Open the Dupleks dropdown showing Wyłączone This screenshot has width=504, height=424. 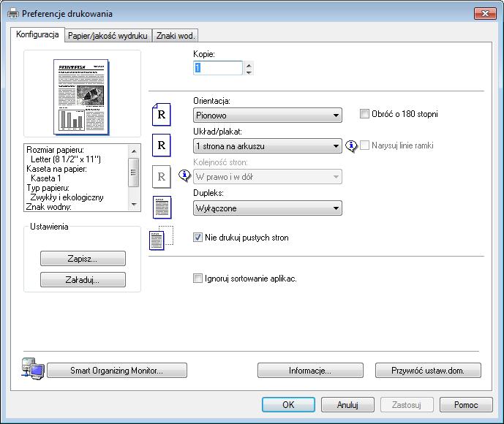click(x=268, y=208)
